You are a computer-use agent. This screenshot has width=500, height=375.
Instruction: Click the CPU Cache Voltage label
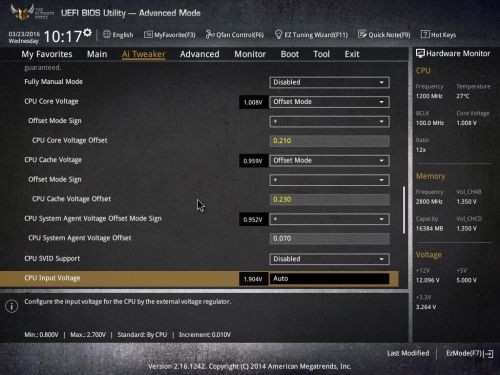point(53,160)
